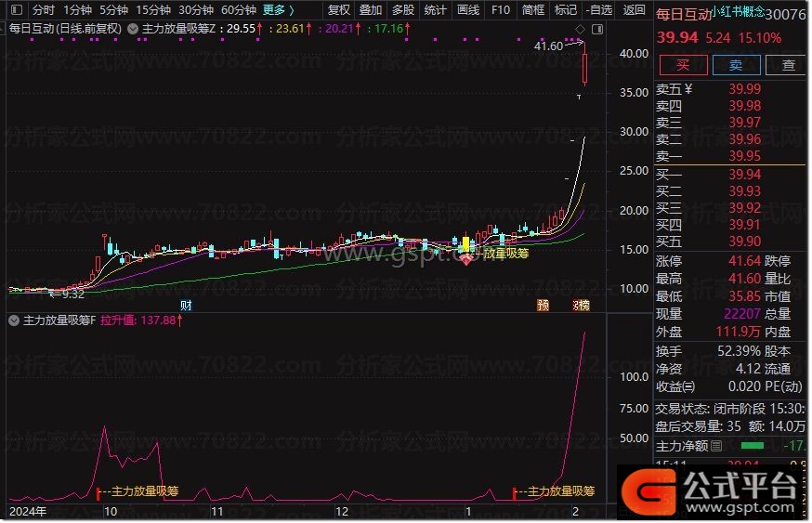
Task: Click 返回 to go back
Action: [634, 10]
